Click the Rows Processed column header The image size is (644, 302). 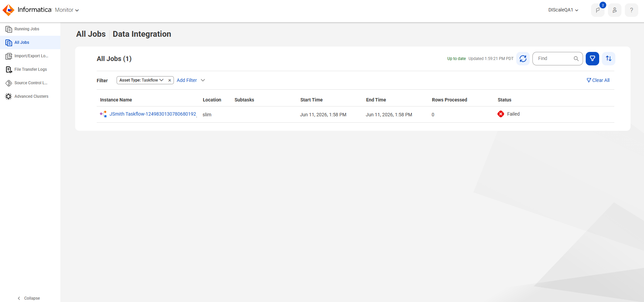coord(450,100)
